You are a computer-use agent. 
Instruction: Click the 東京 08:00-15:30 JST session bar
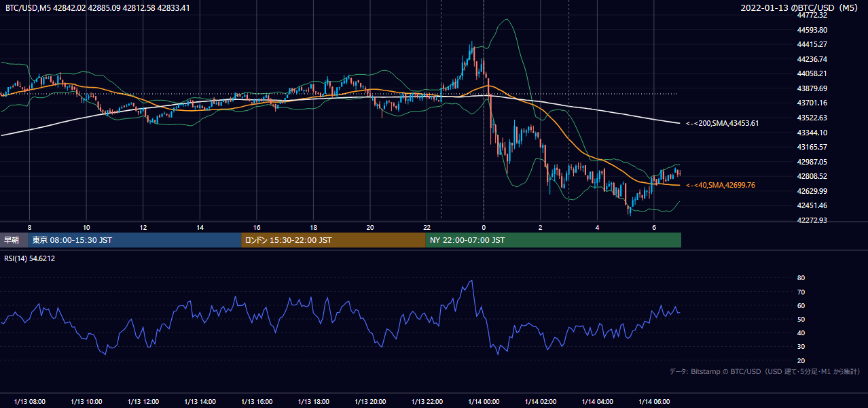point(135,240)
